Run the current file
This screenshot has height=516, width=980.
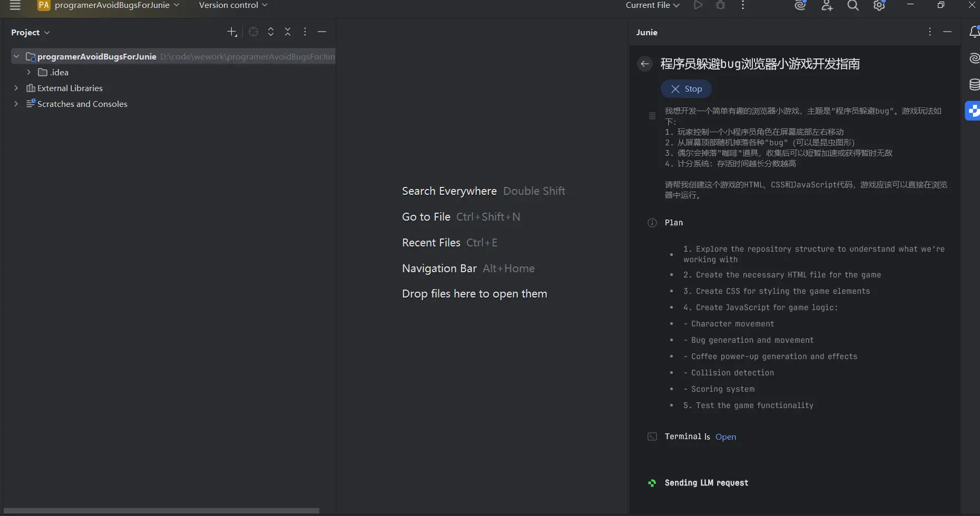[x=698, y=5]
